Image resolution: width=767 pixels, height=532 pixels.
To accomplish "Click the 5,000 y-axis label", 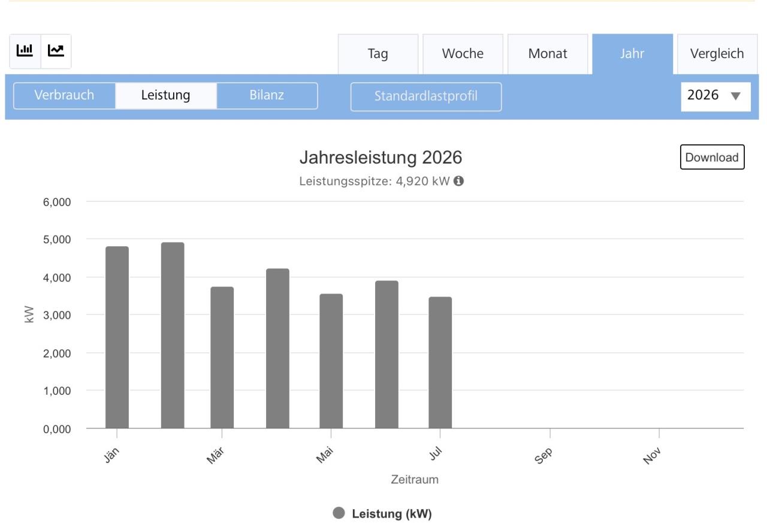I will (56, 240).
